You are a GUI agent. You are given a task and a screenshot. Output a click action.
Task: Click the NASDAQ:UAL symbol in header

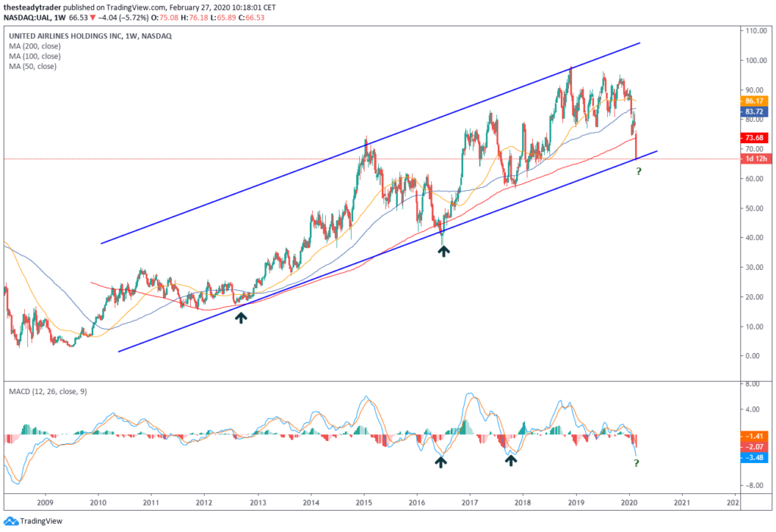point(27,18)
